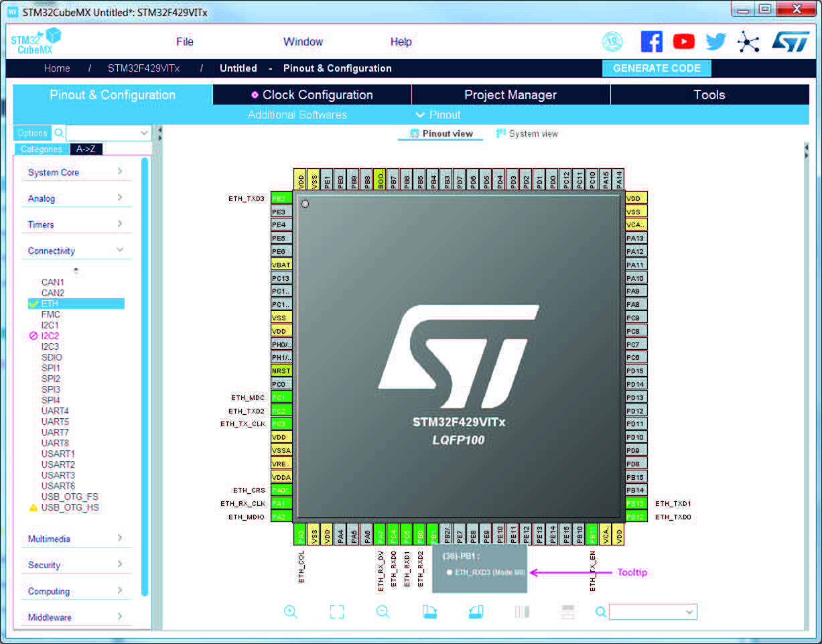Switch to Project Manager tab
This screenshot has height=644, width=822.
510,94
